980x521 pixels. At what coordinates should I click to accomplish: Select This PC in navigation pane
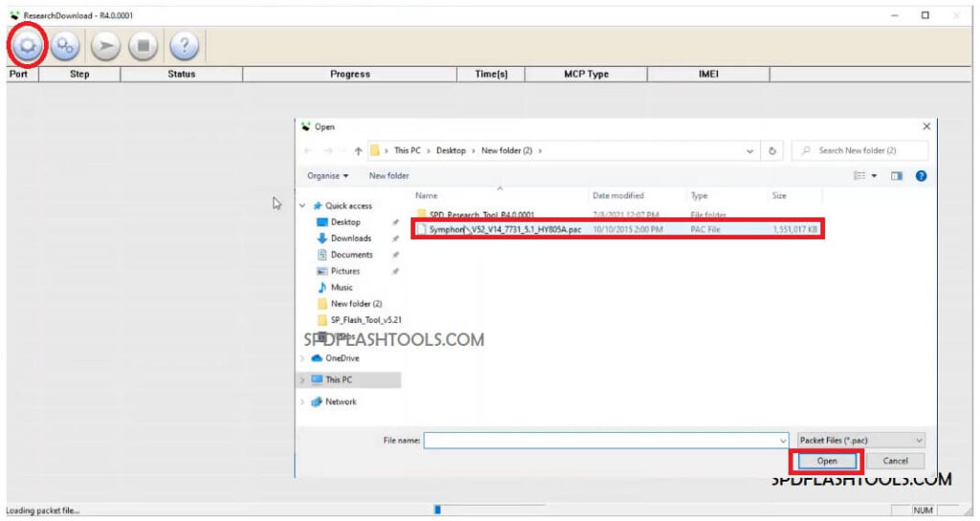click(x=339, y=379)
